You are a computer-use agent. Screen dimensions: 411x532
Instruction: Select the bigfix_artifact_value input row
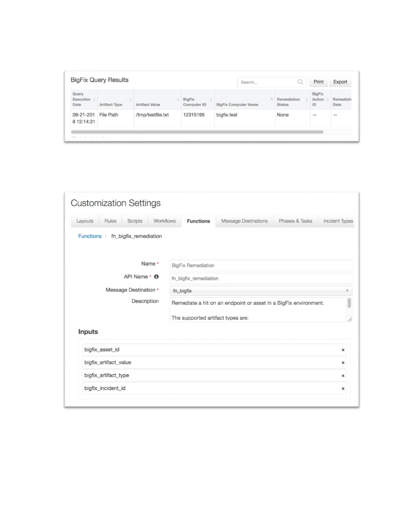coord(214,362)
